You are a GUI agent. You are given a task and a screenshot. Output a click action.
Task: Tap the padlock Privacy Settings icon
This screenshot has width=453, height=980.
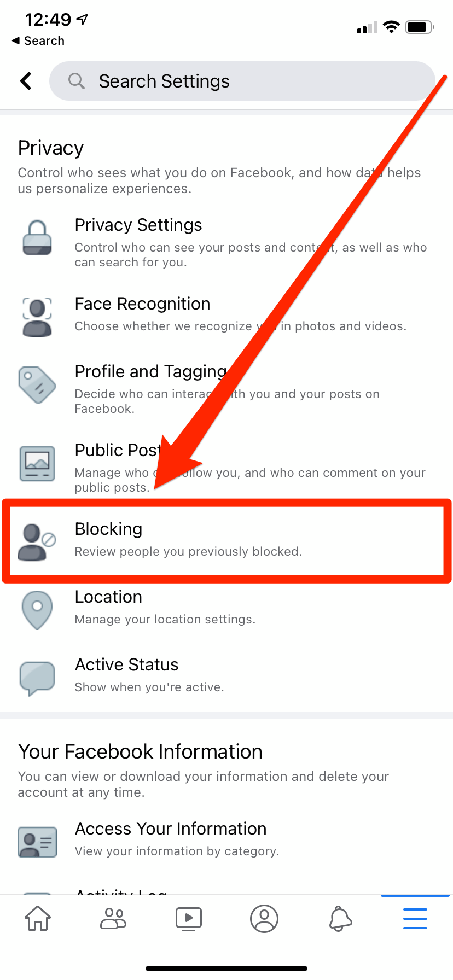tap(37, 238)
